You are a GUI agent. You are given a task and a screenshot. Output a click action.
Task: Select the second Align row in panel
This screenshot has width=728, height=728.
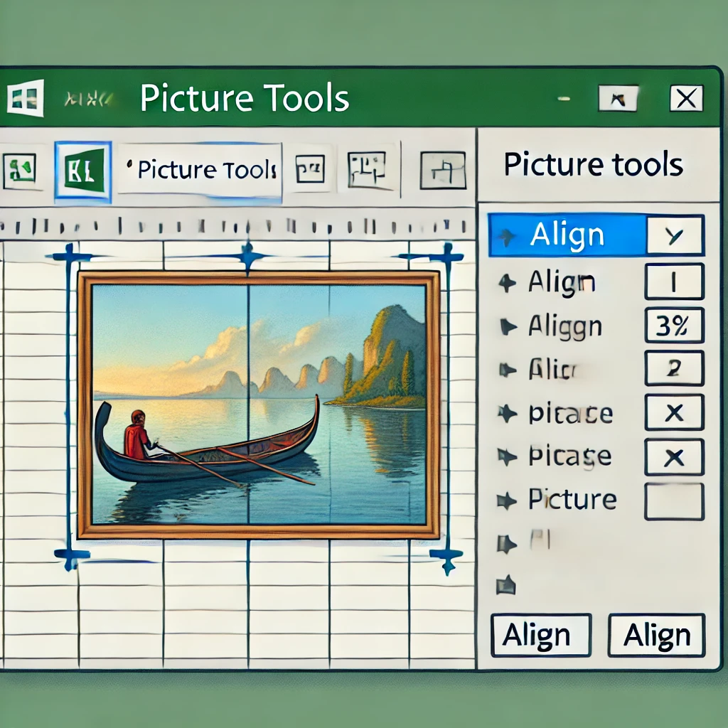click(x=562, y=282)
